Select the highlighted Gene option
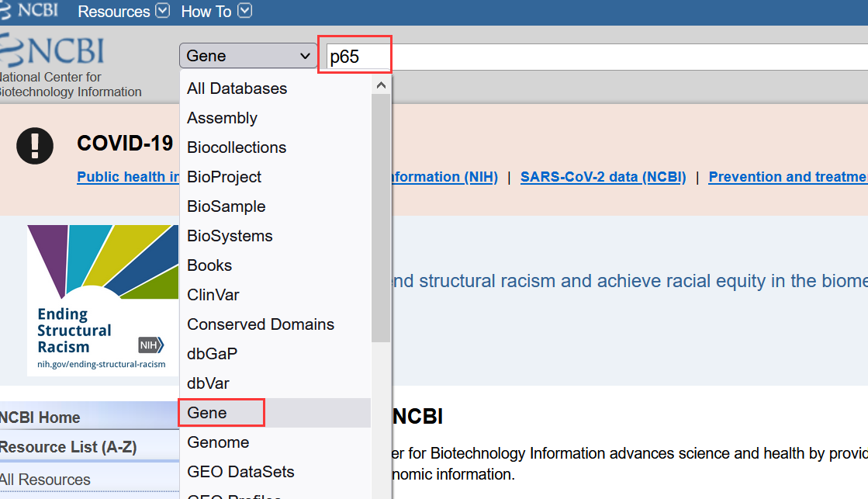The width and height of the screenshot is (868, 499). (207, 413)
